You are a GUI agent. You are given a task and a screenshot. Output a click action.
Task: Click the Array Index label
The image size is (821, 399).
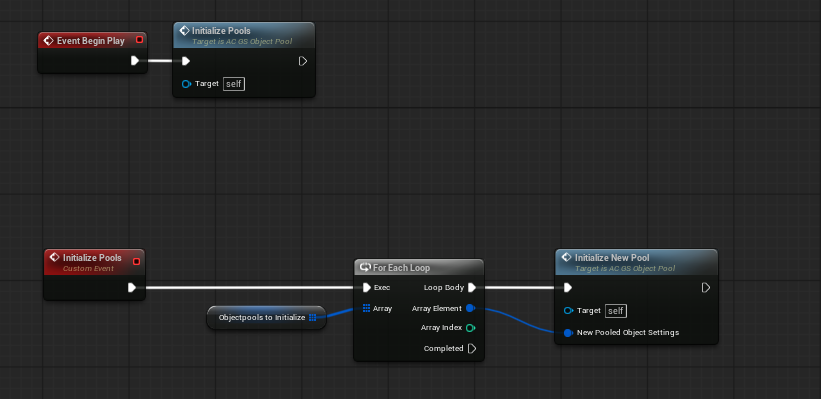441,328
